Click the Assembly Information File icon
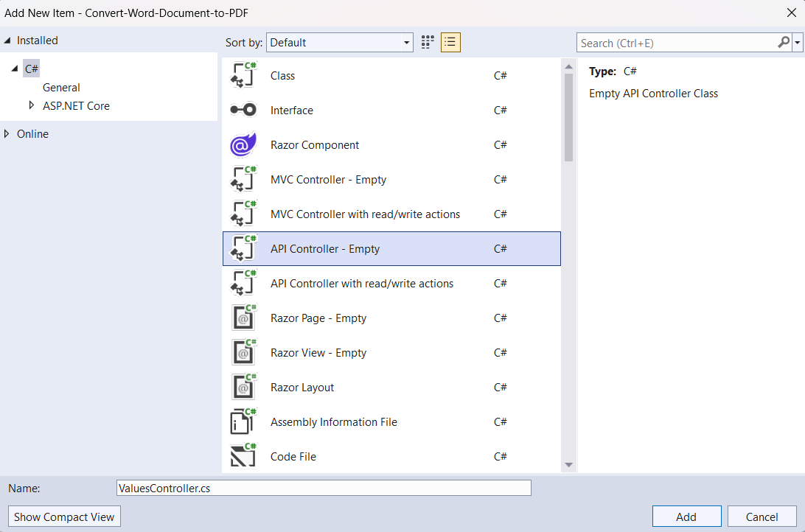The width and height of the screenshot is (805, 532). [x=243, y=421]
